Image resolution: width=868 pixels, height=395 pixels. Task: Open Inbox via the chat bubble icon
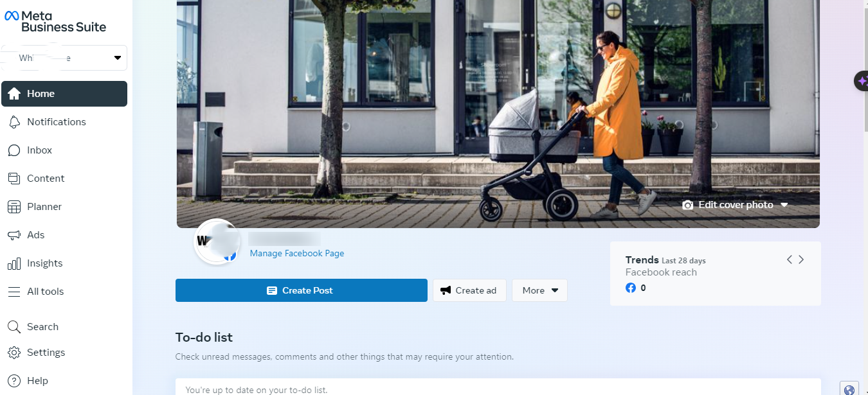pyautogui.click(x=14, y=150)
